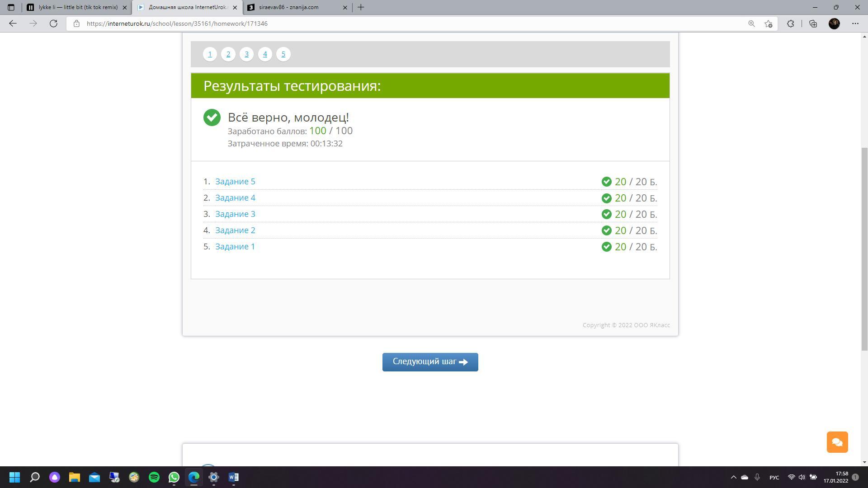Screen dimensions: 868x488
Task: Click the page vertical scrollbar thumb
Action: [864, 249]
